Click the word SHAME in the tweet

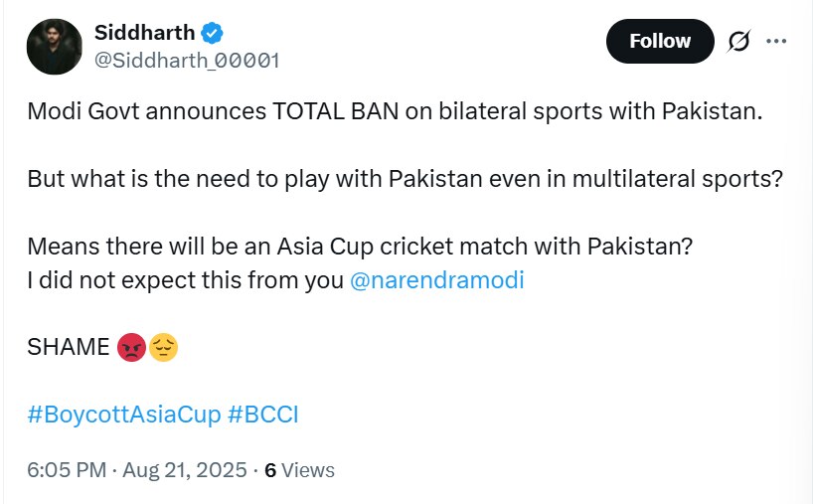pos(69,347)
